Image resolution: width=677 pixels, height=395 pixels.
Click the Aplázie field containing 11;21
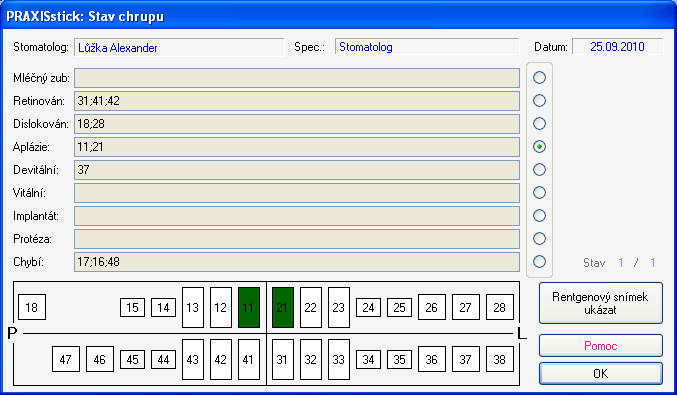pos(297,147)
